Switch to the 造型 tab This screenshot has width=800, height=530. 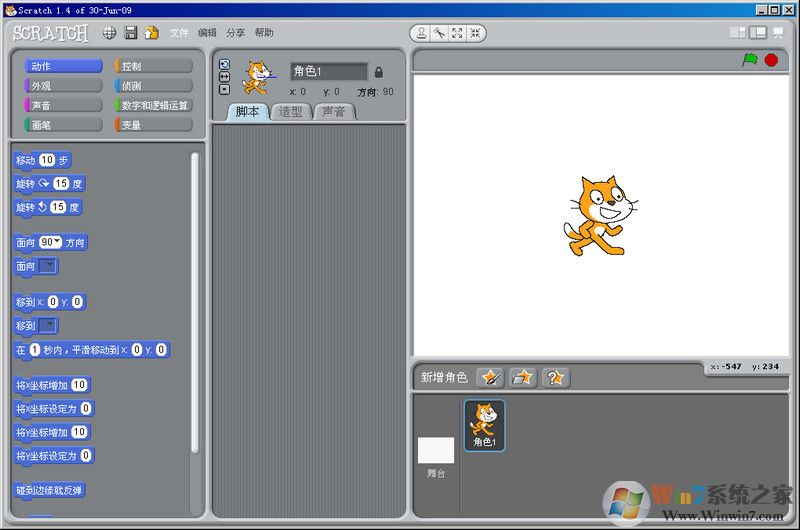tap(290, 112)
